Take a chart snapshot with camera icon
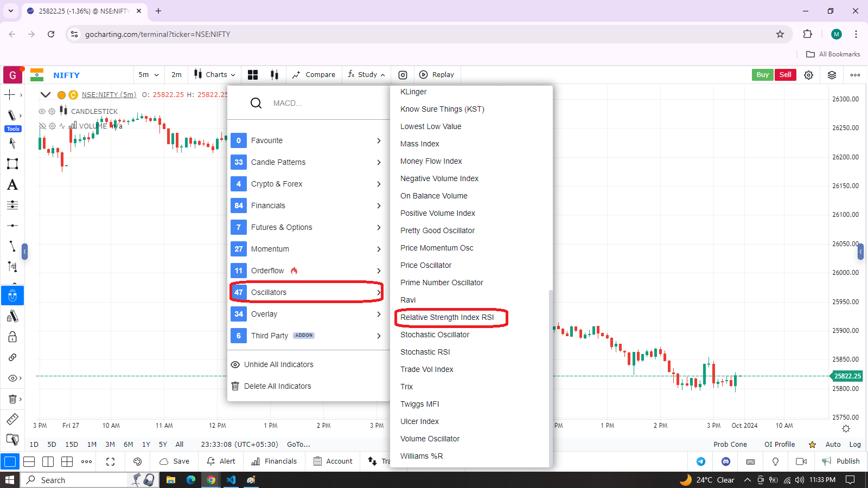 click(403, 75)
